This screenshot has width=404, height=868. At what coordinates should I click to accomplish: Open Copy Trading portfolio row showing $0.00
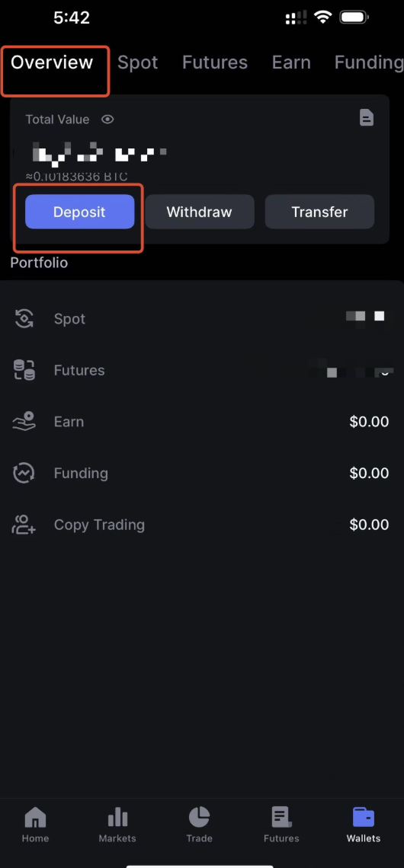(202, 525)
